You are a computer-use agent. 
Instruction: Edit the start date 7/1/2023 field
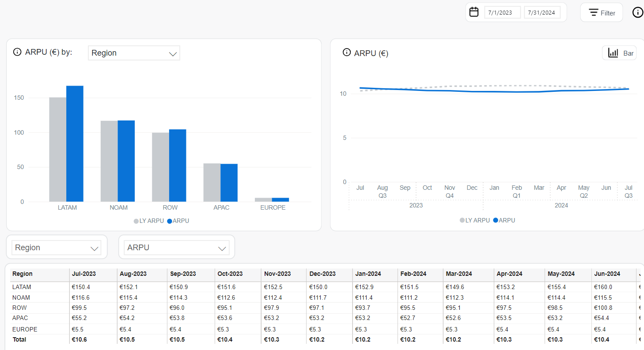click(x=503, y=12)
